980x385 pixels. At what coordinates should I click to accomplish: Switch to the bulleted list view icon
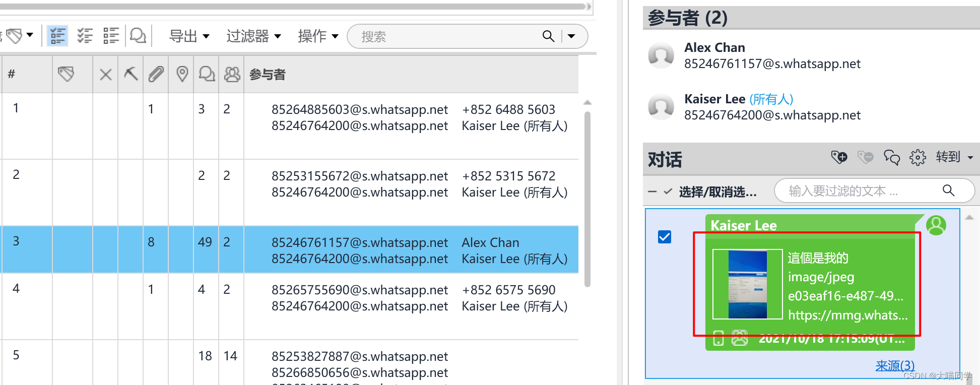111,36
